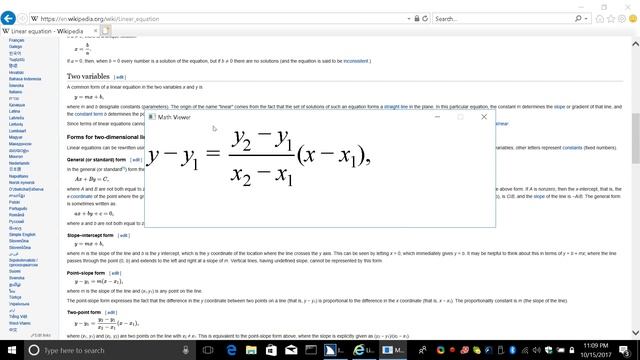Image resolution: width=640 pixels, height=360 pixels.
Task: Open the 'constants' link
Action: click(x=572, y=148)
